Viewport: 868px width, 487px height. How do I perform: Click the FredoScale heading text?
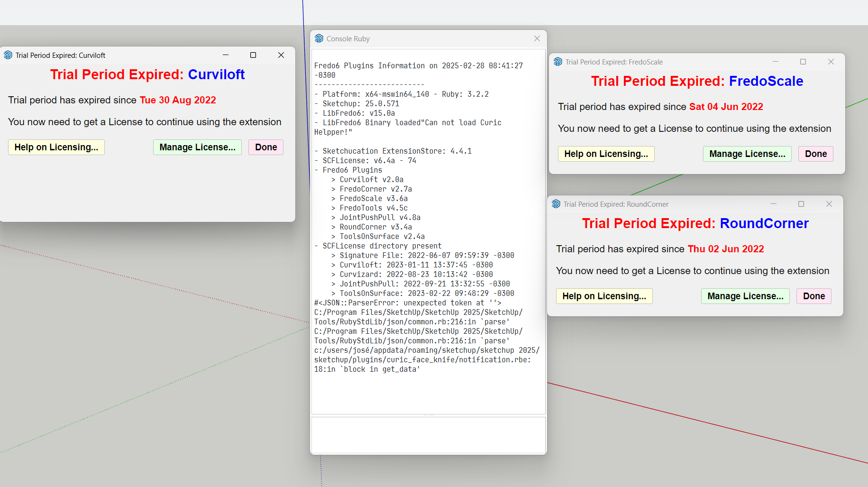766,81
